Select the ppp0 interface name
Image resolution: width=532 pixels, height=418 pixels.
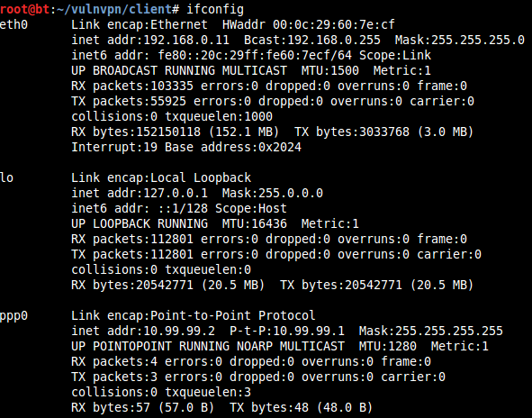(14, 316)
